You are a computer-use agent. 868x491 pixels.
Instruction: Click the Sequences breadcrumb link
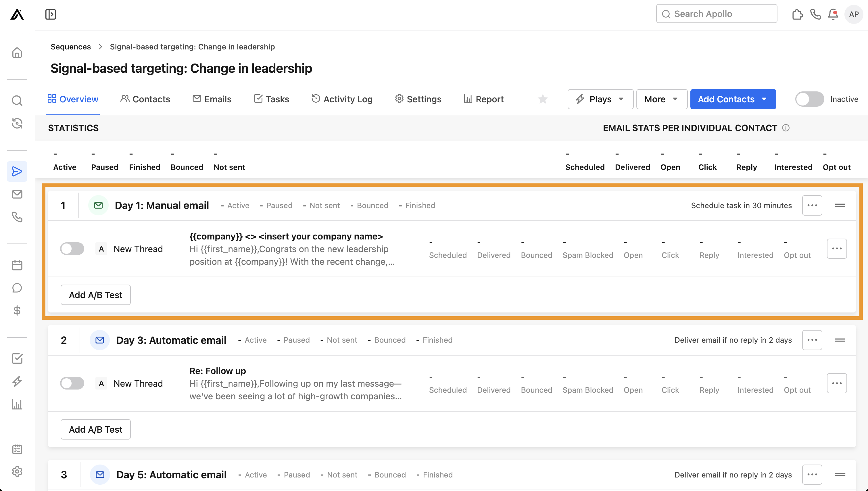(70, 47)
